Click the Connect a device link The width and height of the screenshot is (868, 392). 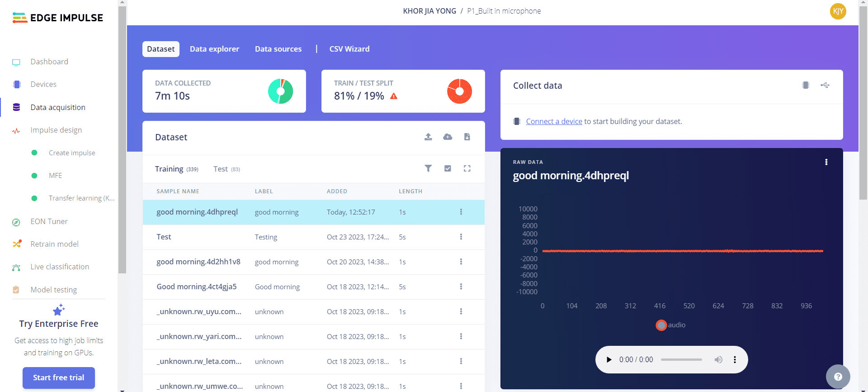tap(554, 121)
